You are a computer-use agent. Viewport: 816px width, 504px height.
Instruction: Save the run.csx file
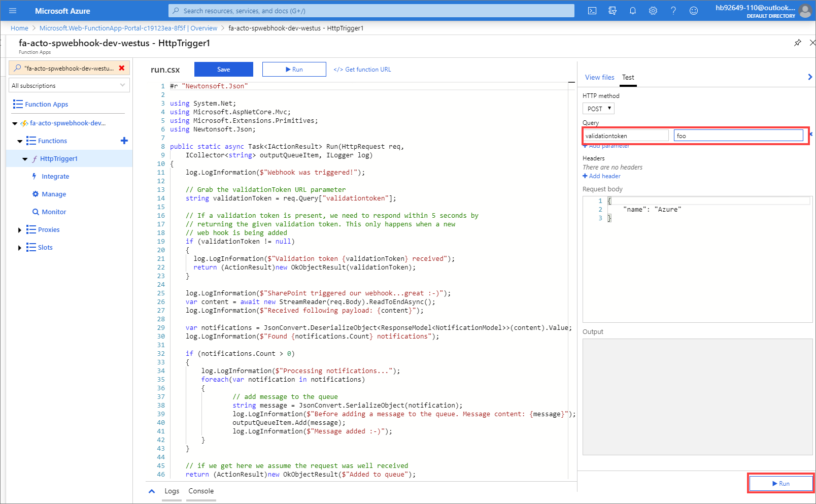[x=224, y=70]
